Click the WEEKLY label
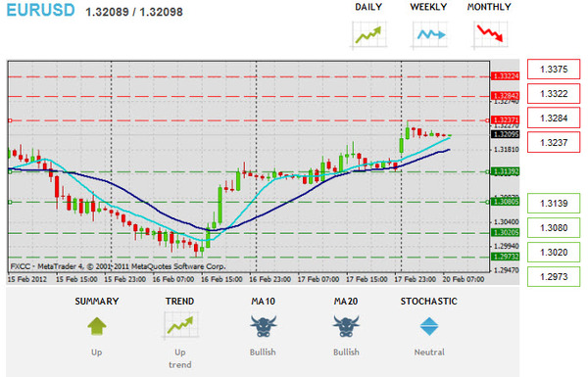 coord(428,7)
